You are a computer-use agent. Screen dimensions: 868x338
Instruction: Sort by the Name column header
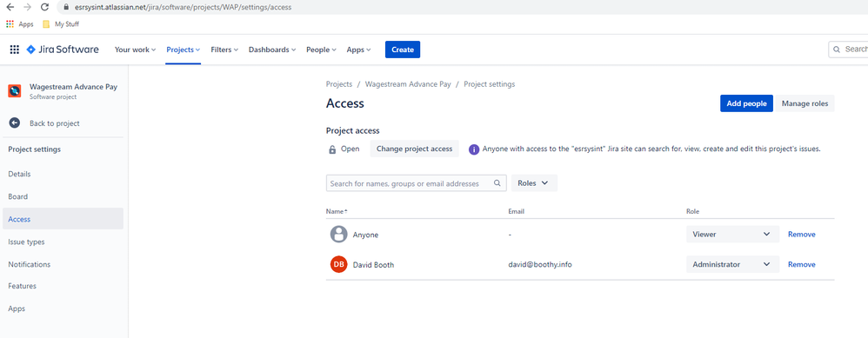click(337, 211)
